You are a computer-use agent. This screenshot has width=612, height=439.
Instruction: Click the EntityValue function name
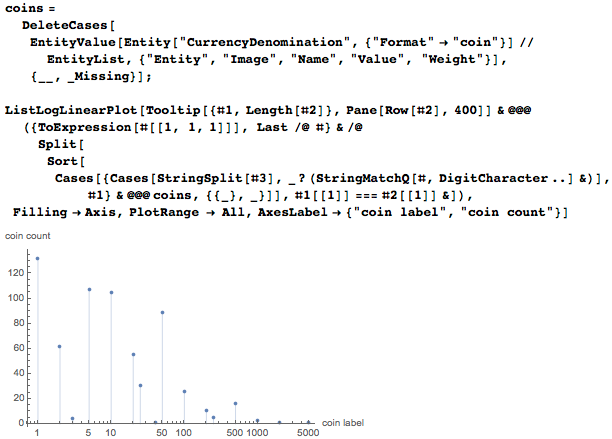pyautogui.click(x=73, y=42)
